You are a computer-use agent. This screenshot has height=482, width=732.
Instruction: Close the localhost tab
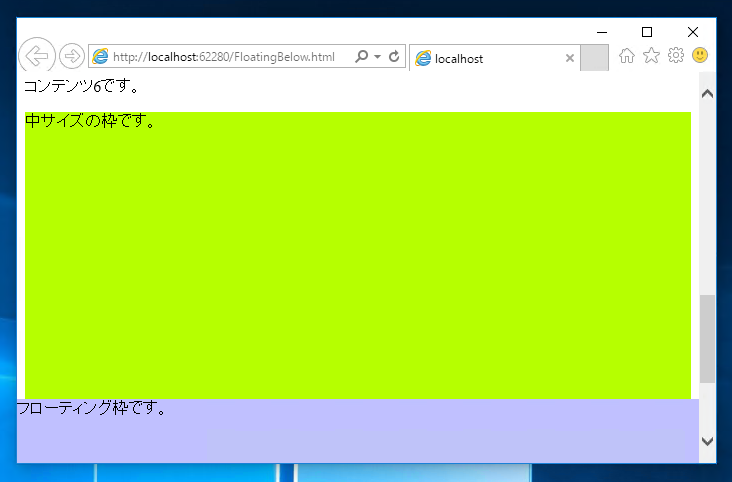coord(570,58)
